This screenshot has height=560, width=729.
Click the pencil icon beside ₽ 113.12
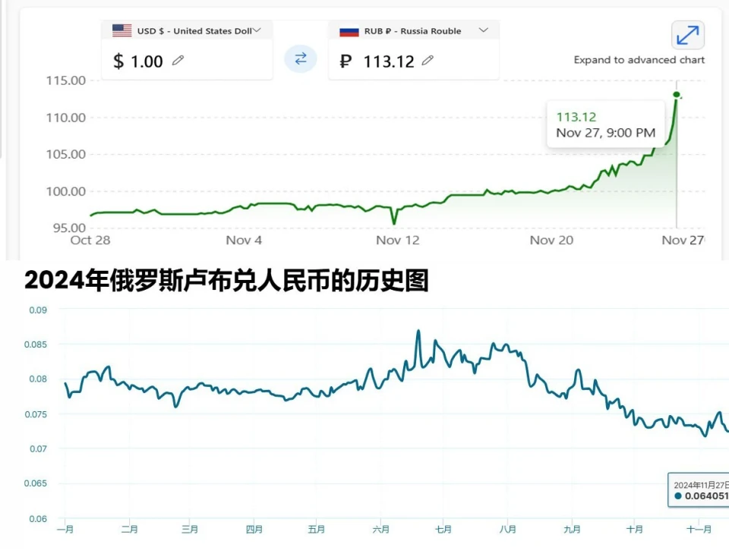(428, 61)
